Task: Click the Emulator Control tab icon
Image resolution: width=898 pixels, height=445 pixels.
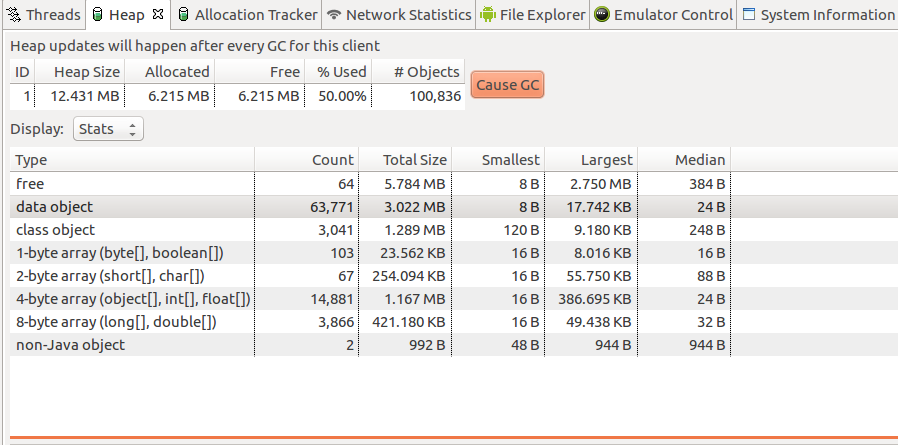Action: pyautogui.click(x=601, y=15)
